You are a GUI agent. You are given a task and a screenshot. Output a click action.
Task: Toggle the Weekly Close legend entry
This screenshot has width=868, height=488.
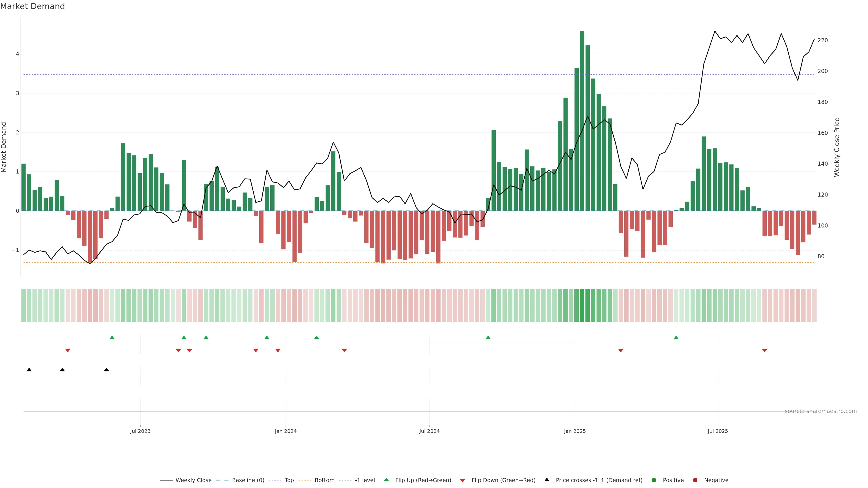click(193, 480)
